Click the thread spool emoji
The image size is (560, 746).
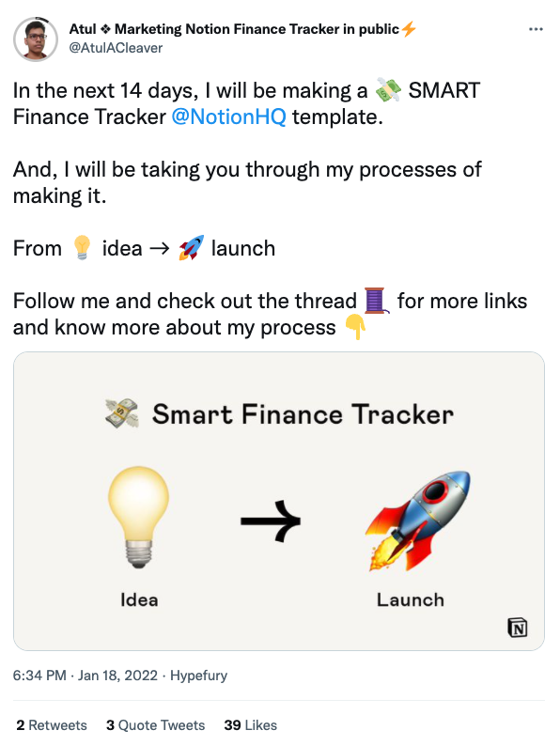coord(377,301)
